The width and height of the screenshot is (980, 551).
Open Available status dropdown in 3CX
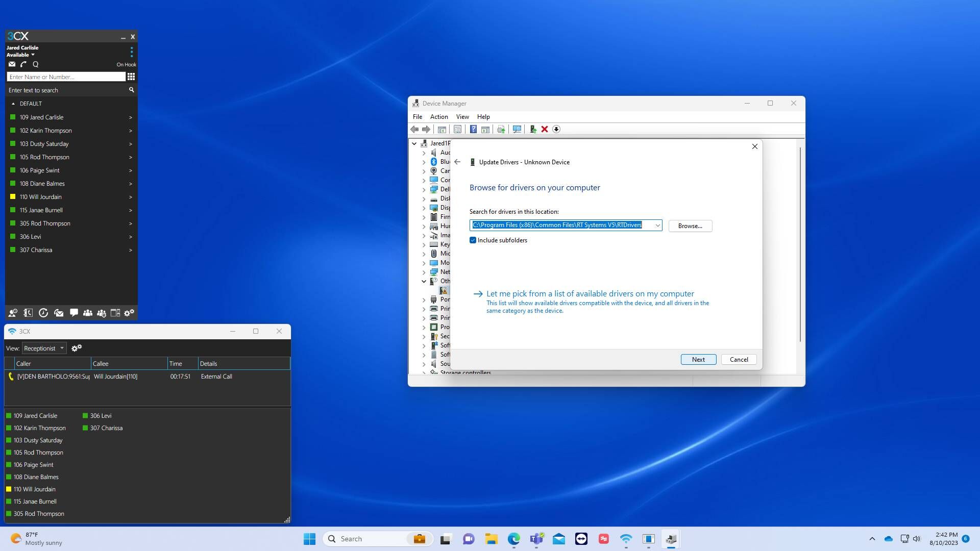coord(20,55)
